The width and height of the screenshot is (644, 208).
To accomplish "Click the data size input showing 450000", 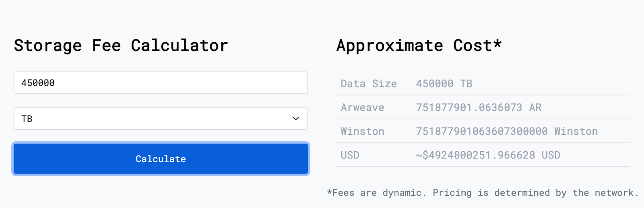I will click(161, 83).
